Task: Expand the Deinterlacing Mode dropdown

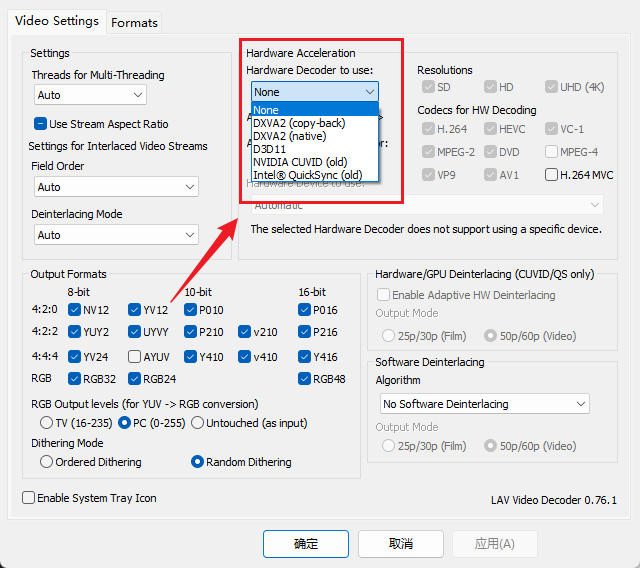Action: [115, 235]
